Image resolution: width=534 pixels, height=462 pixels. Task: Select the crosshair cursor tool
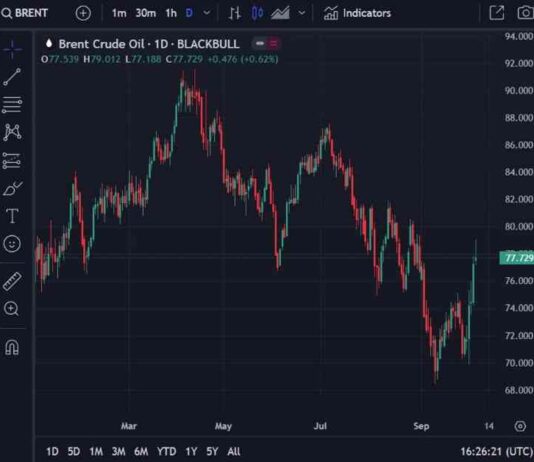[x=12, y=50]
